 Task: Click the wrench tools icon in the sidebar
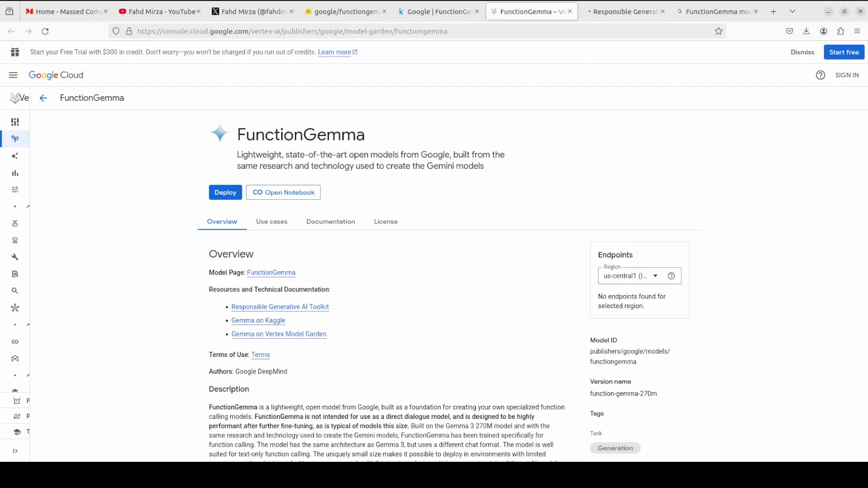15,257
